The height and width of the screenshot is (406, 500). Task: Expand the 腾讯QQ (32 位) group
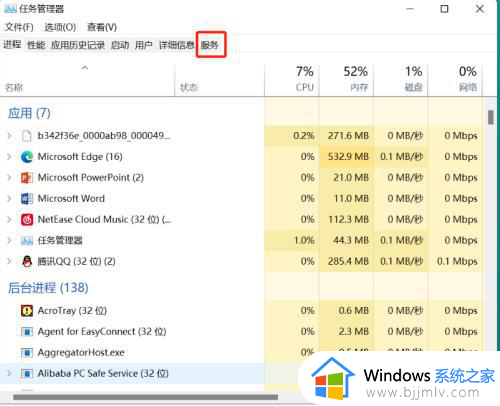click(9, 261)
